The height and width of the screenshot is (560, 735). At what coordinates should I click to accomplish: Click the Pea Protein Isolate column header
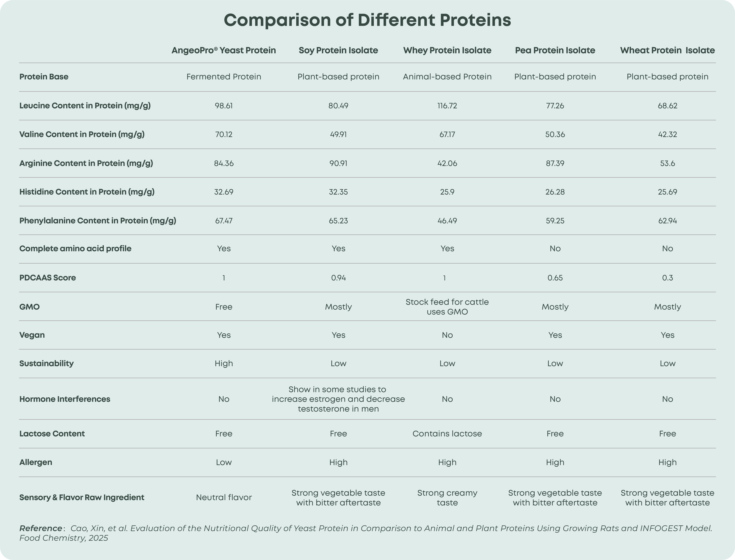click(x=555, y=50)
